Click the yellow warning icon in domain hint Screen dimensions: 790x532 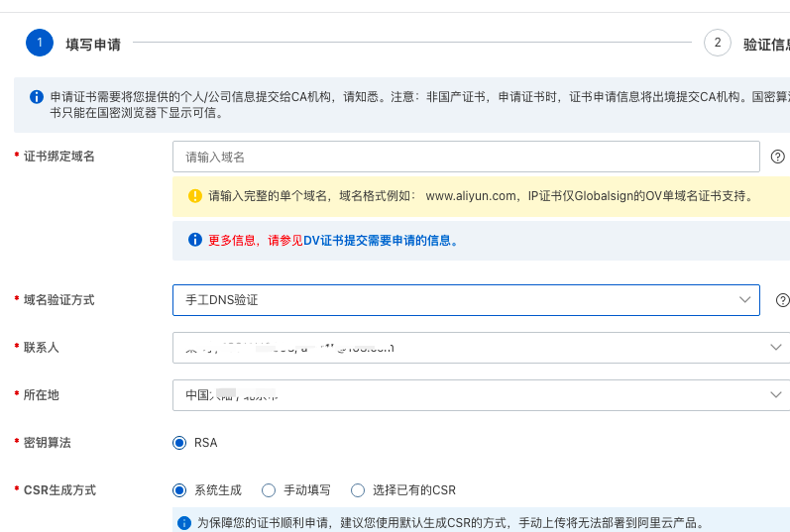[195, 196]
